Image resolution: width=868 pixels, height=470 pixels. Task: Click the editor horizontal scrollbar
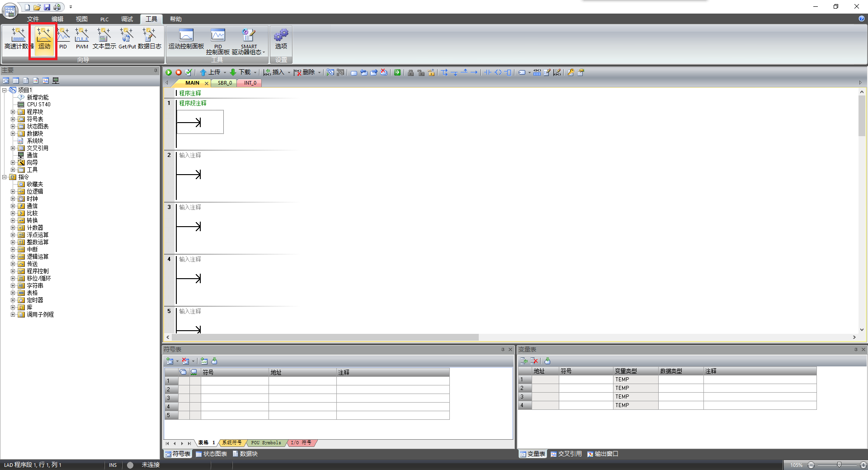(325, 337)
